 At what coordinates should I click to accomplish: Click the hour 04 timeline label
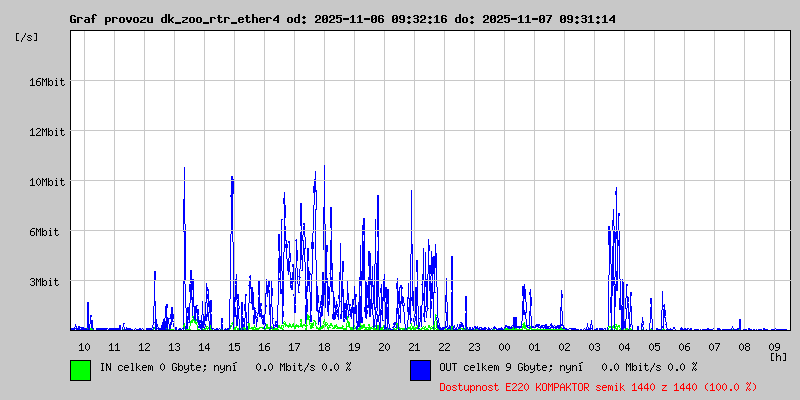click(624, 346)
